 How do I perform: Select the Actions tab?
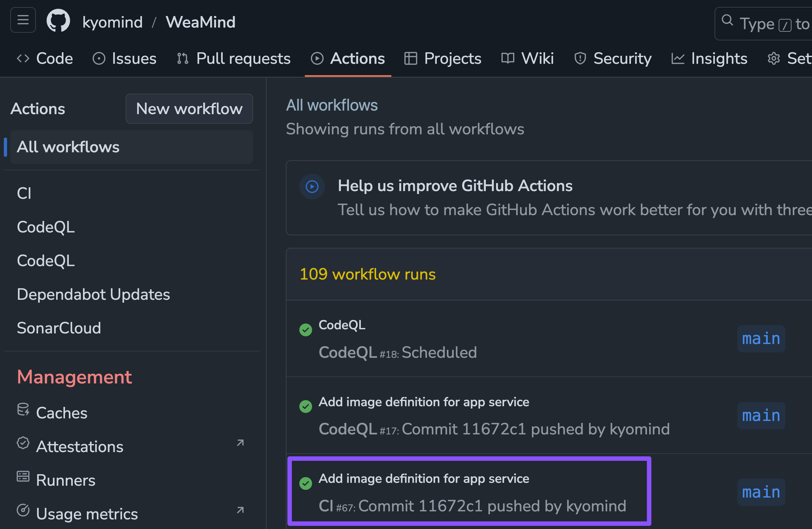tap(348, 58)
